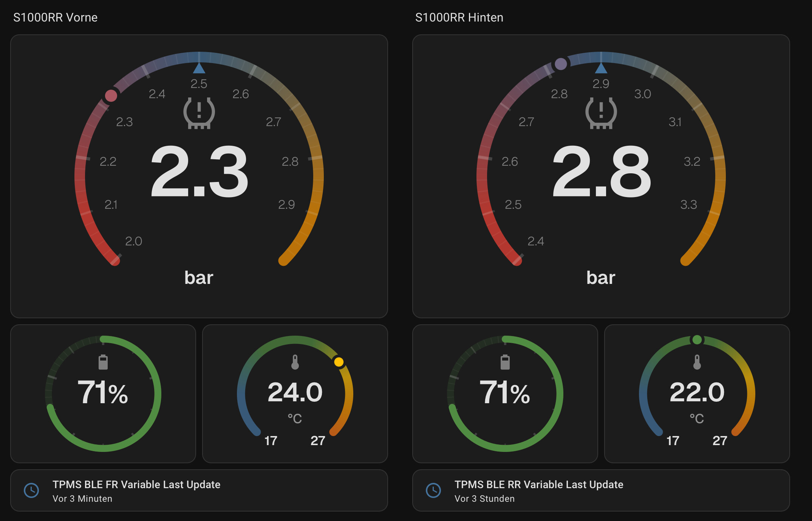Open TPMS BLE FR Variable Last Update entity
Viewport: 812px width, 521px height.
coord(136,485)
